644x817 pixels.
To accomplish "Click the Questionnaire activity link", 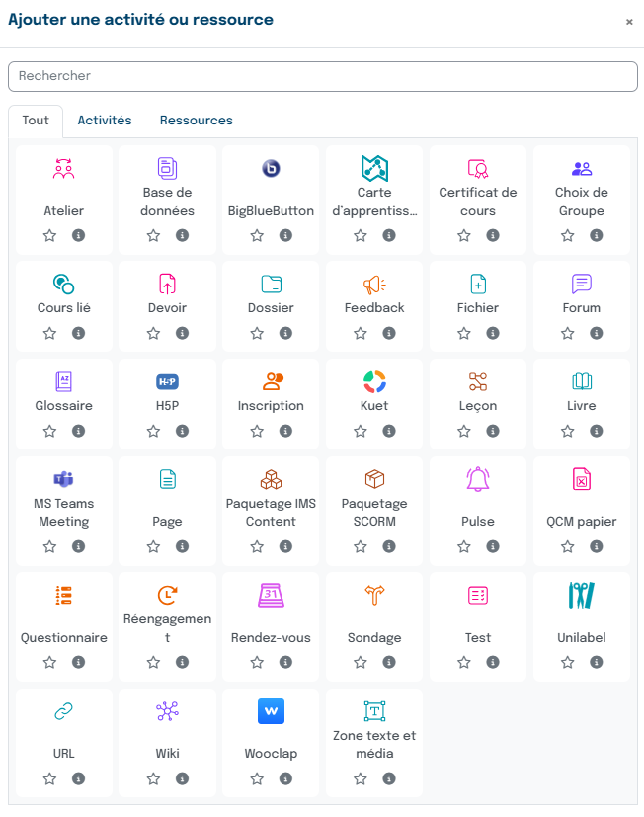I will point(64,638).
